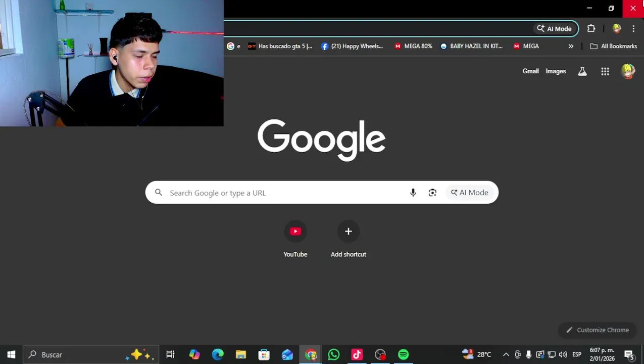Open WhatsApp from the taskbar

[334, 355]
